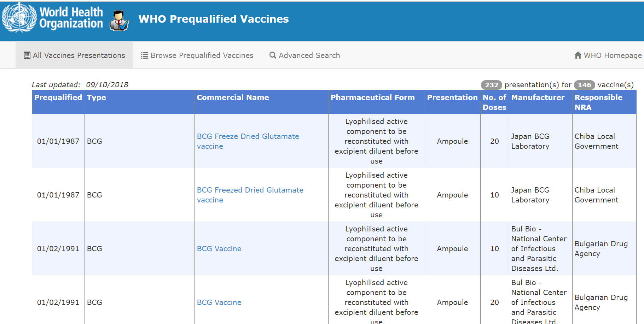Click the list icon next to Browse Prequalified Vaccines
This screenshot has width=644, height=324.
point(144,55)
